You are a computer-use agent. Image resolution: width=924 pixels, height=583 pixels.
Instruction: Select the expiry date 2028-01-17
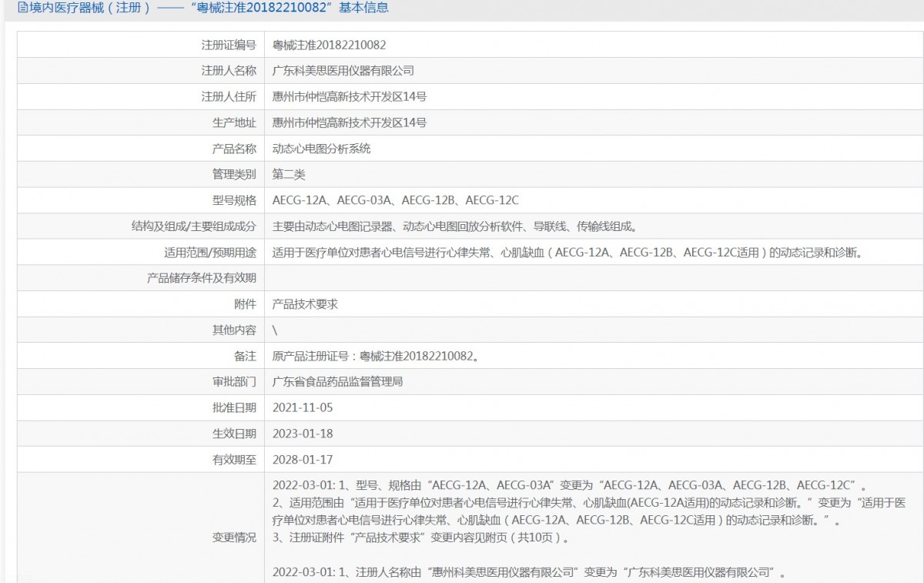[x=303, y=459]
